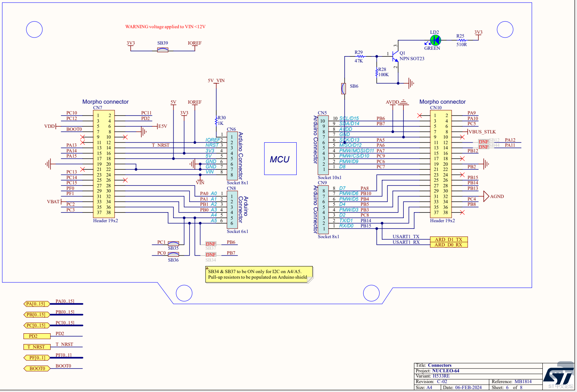Select the "5V_VIN" power label
Image resolution: width=577 pixels, height=392 pixels.
tap(216, 81)
